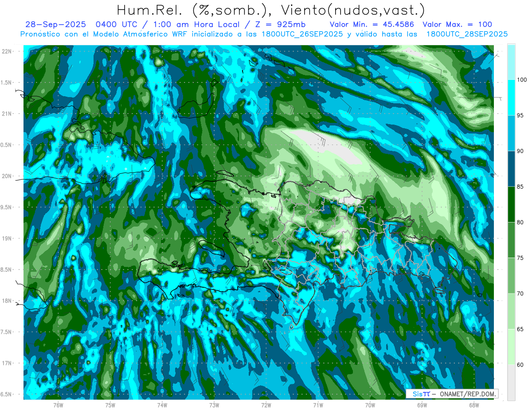Click the valid-until time '1800UTC_28SEP2025'
Screen dimensions: 532x411
click(x=467, y=34)
